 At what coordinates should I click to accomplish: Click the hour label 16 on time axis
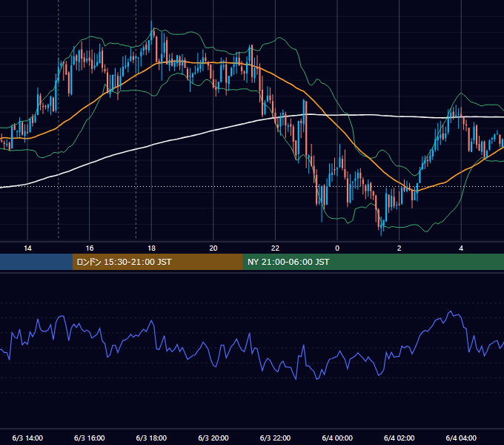click(x=90, y=248)
